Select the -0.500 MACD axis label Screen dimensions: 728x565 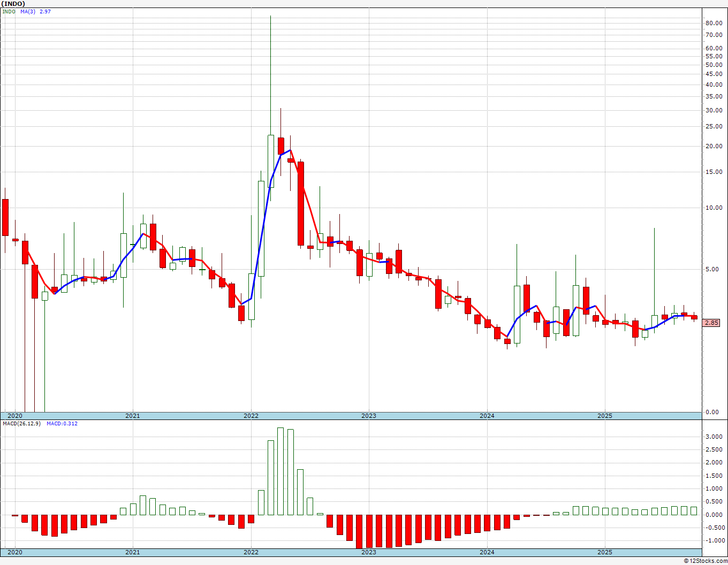715,528
